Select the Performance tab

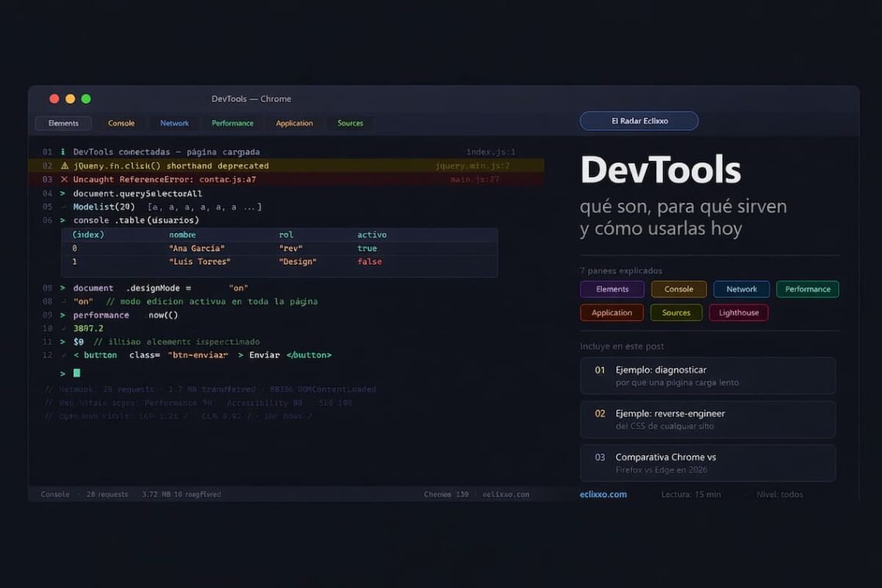click(x=232, y=123)
